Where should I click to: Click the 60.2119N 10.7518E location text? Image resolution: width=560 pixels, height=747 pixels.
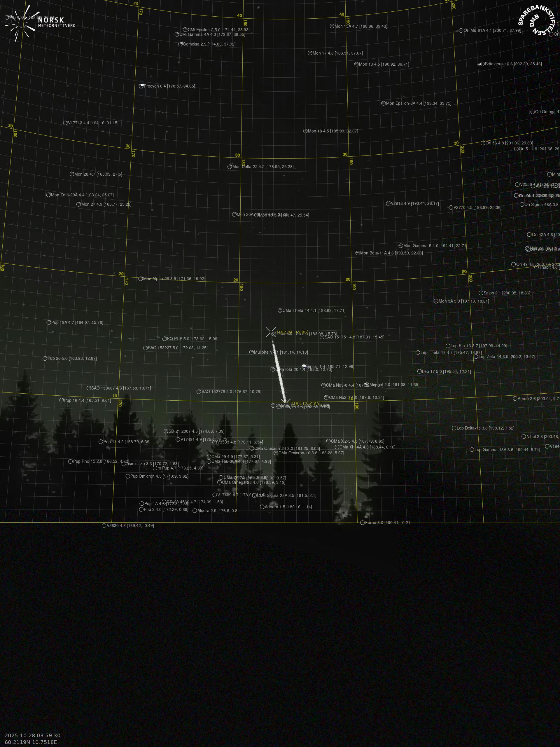coord(31,742)
